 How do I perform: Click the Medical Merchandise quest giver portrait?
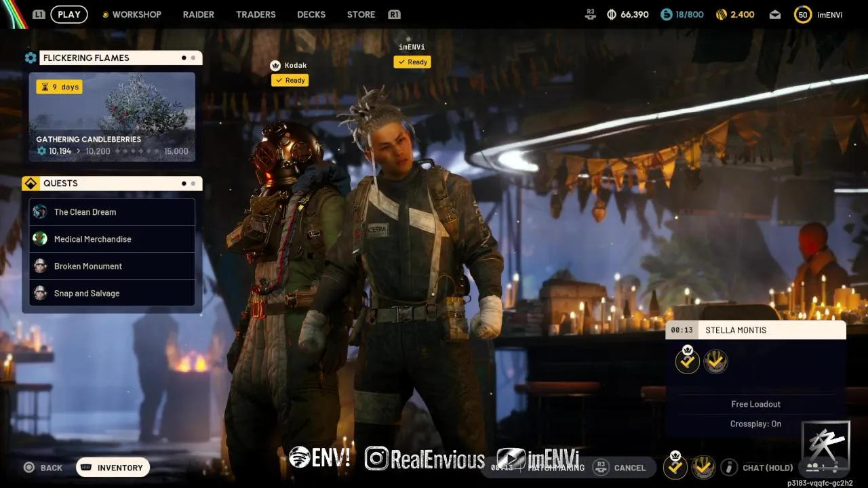[40, 239]
